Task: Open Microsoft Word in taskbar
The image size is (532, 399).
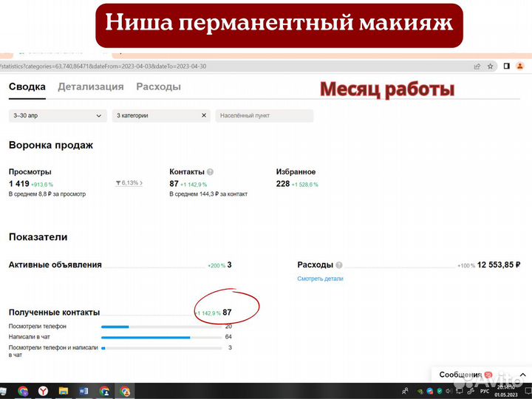Action: (83, 391)
